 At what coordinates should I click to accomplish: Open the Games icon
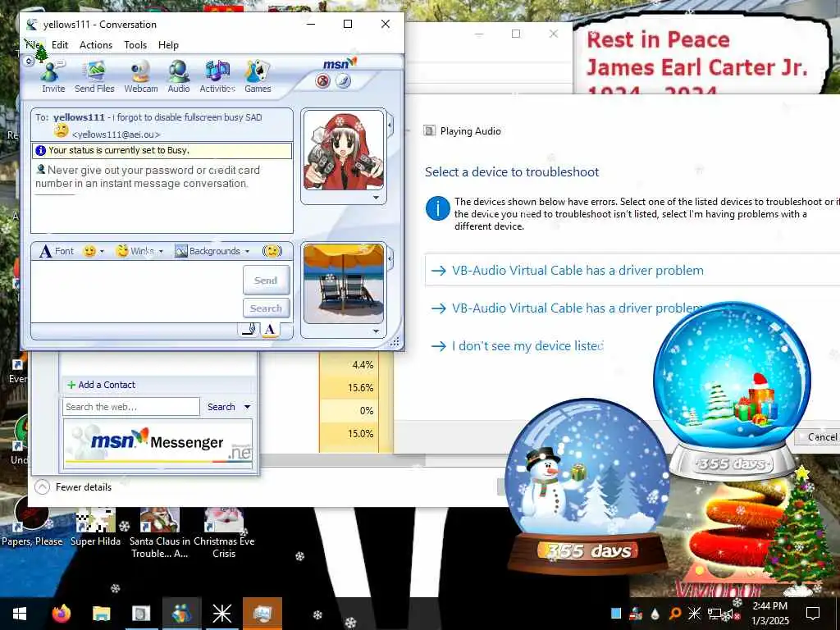[258, 77]
